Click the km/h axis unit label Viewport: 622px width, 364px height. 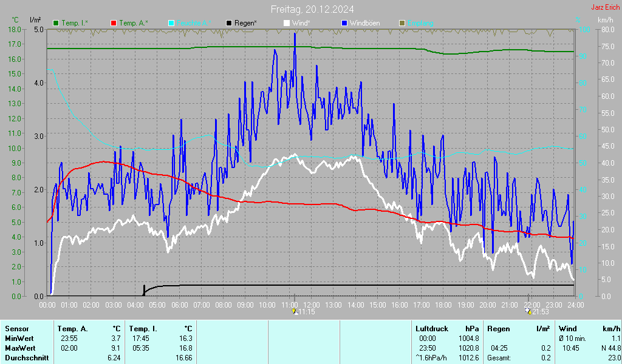pos(605,20)
